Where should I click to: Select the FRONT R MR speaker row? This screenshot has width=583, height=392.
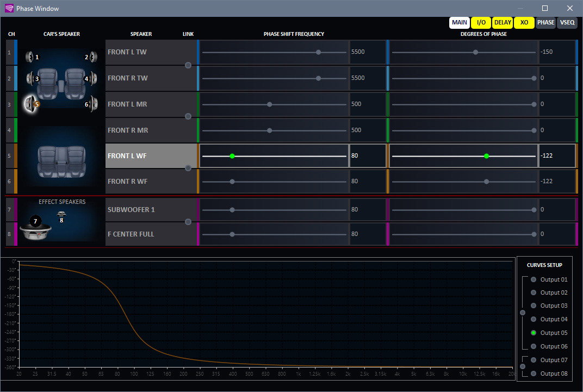pyautogui.click(x=151, y=130)
